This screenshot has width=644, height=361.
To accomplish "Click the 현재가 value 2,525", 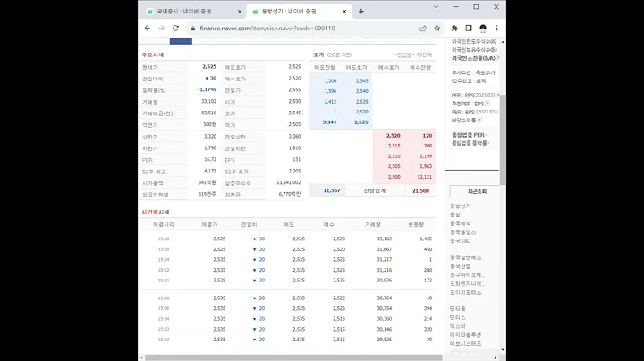I will [209, 66].
